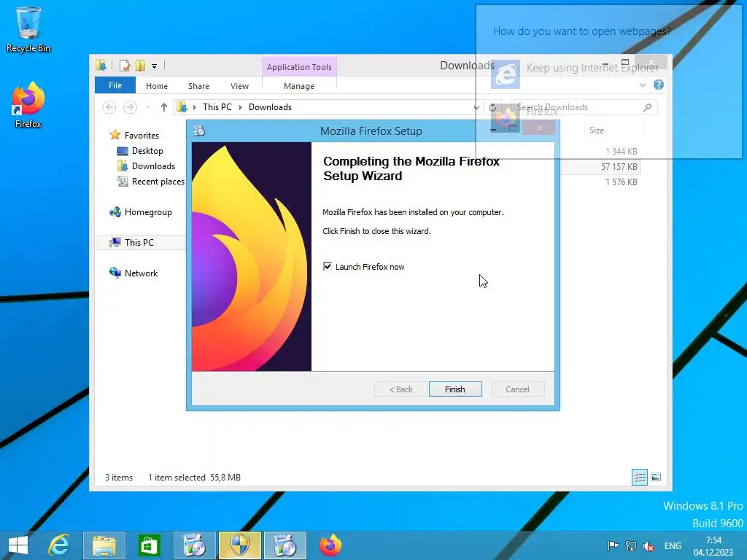This screenshot has width=747, height=560.
Task: Switch to large thumbnails view icon
Action: click(x=656, y=477)
